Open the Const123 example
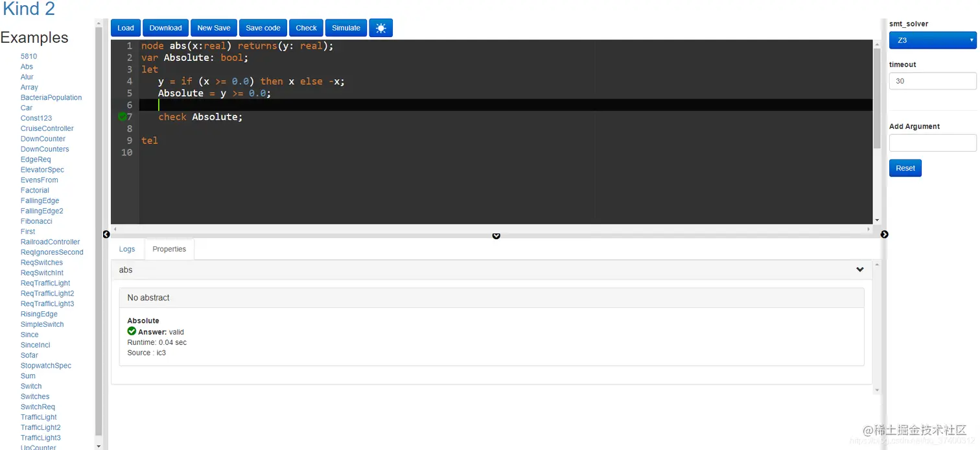This screenshot has width=980, height=450. tap(36, 119)
